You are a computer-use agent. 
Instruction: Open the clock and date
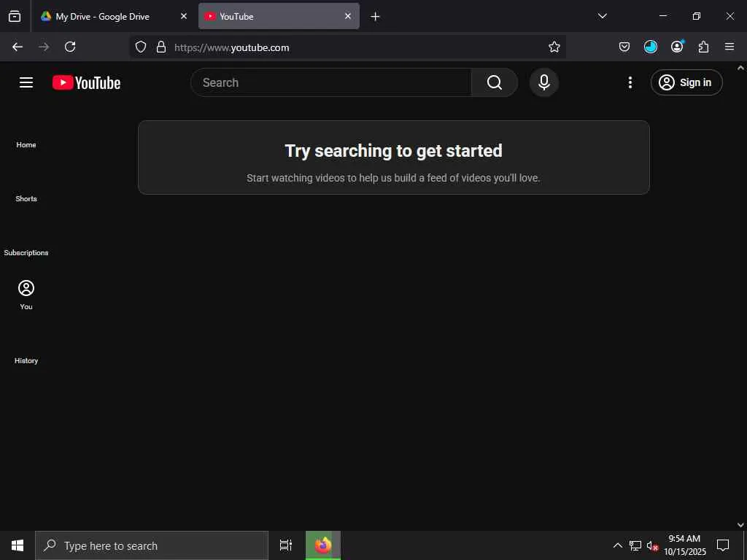(x=684, y=545)
